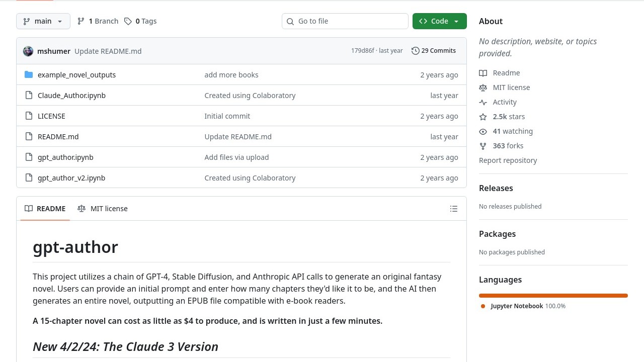Click the example_novel_outputs folder icon
Image resolution: width=644 pixels, height=362 pixels.
[x=29, y=75]
